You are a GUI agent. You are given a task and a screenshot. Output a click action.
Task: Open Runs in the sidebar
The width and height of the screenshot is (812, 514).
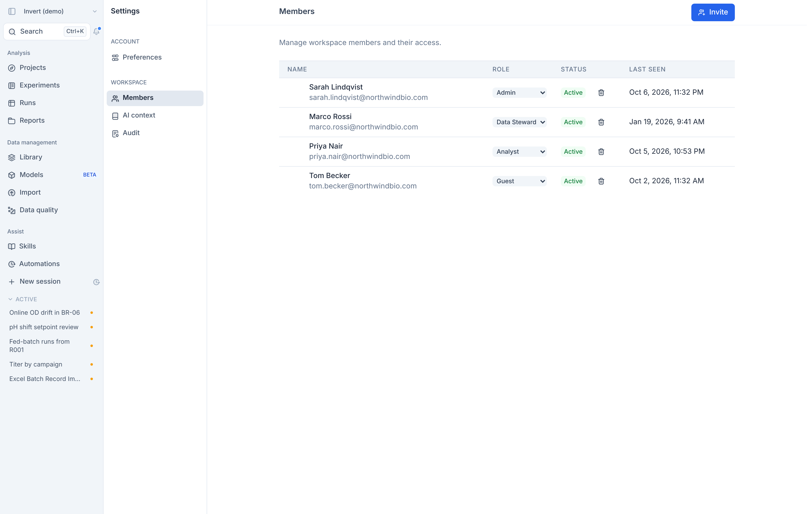coord(52,103)
